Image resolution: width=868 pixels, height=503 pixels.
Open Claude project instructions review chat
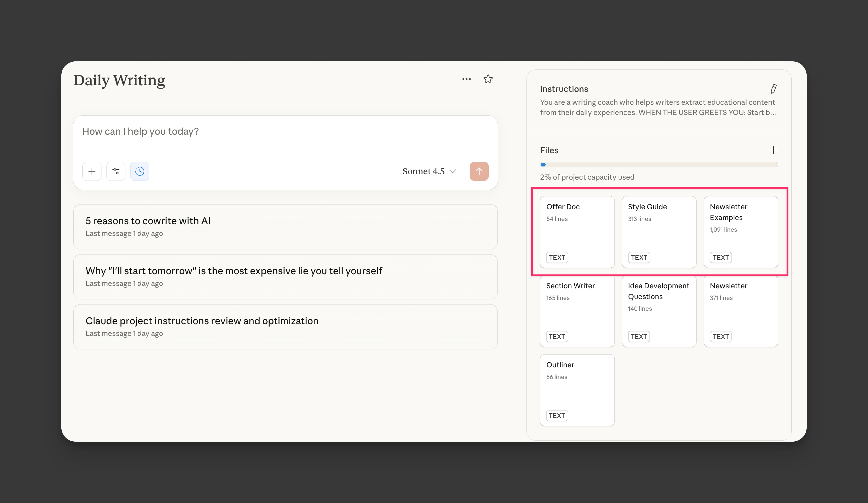[285, 327]
